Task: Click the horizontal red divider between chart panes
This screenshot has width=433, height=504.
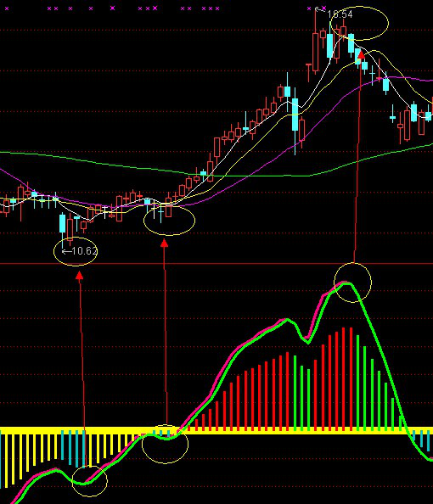Action: click(216, 264)
